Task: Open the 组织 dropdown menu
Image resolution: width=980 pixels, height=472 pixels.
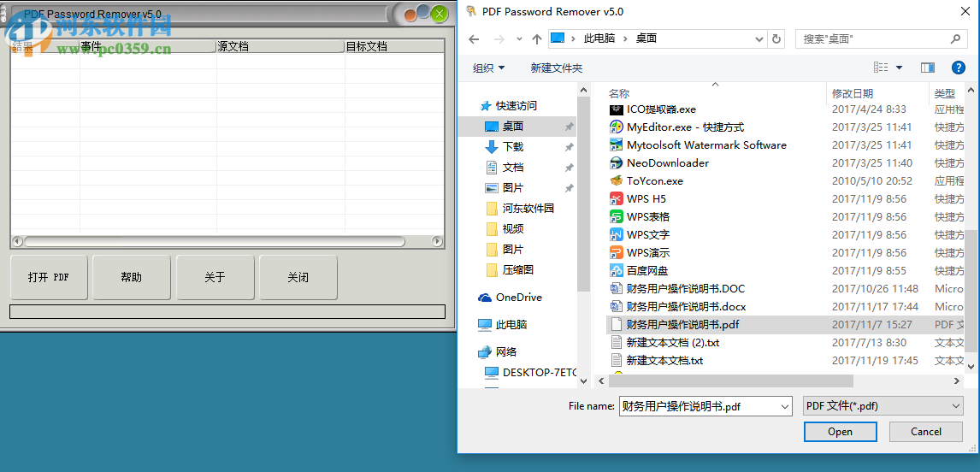Action: [x=489, y=68]
